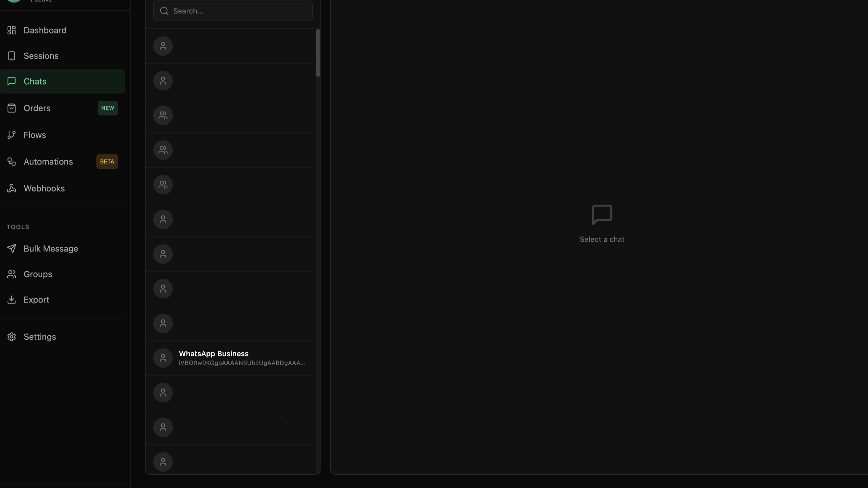Click the Webhooks icon
The height and width of the screenshot is (488, 868).
click(x=12, y=188)
